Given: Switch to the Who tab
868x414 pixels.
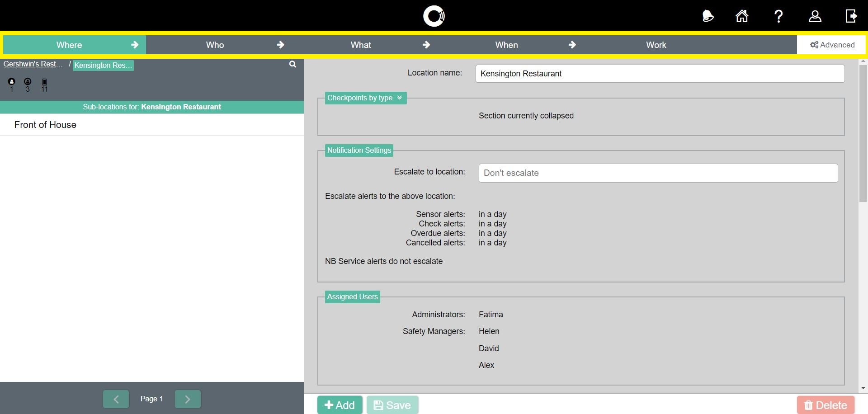Looking at the screenshot, I should (215, 44).
